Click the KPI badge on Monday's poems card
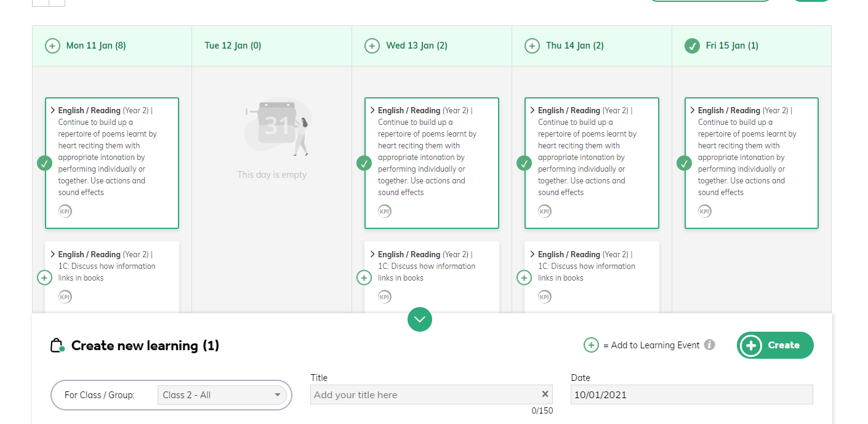This screenshot has width=868, height=424. tap(65, 211)
